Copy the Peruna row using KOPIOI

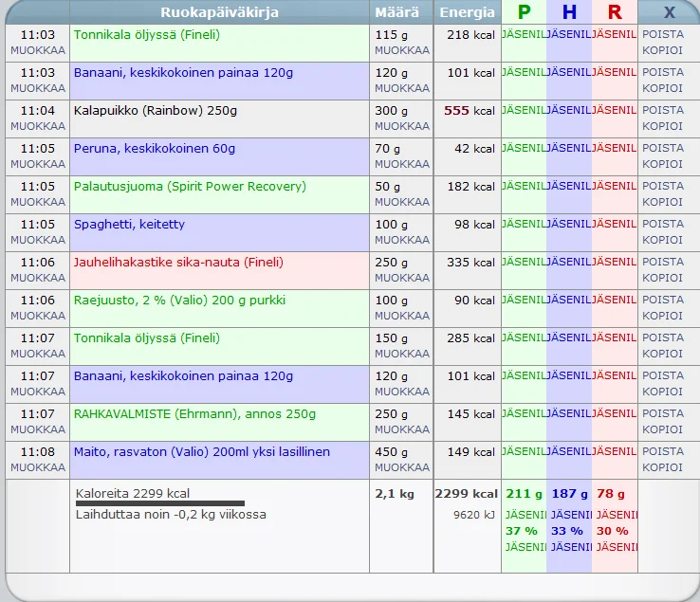[662, 164]
